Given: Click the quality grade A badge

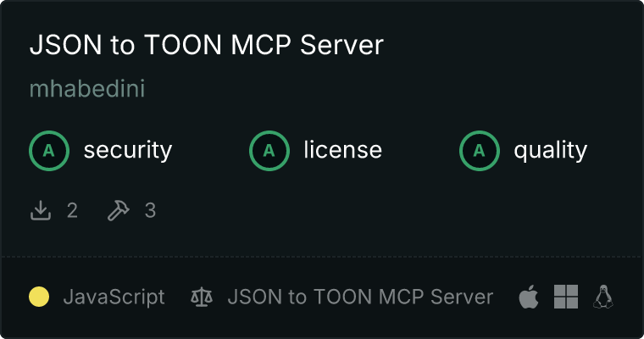Looking at the screenshot, I should click(x=480, y=151).
